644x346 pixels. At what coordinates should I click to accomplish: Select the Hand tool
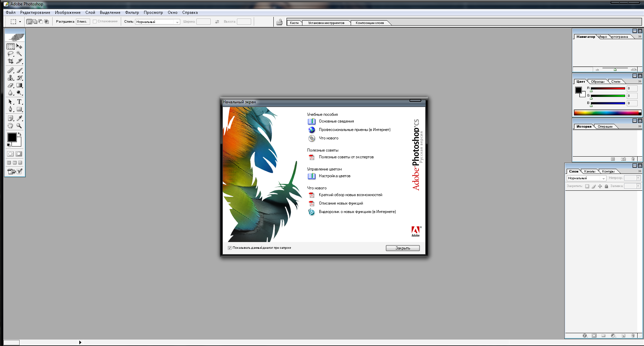click(10, 126)
